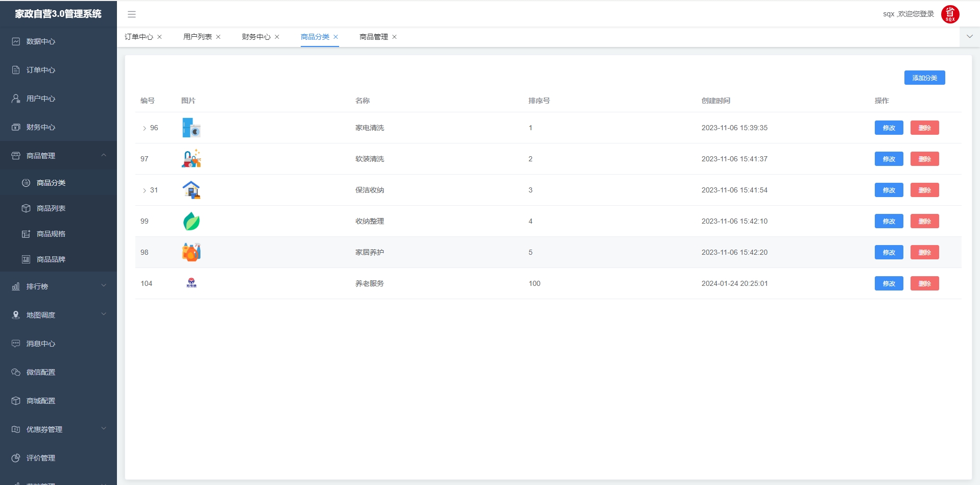The width and height of the screenshot is (980, 485).
Task: Click the 添加分类 button
Action: click(924, 78)
